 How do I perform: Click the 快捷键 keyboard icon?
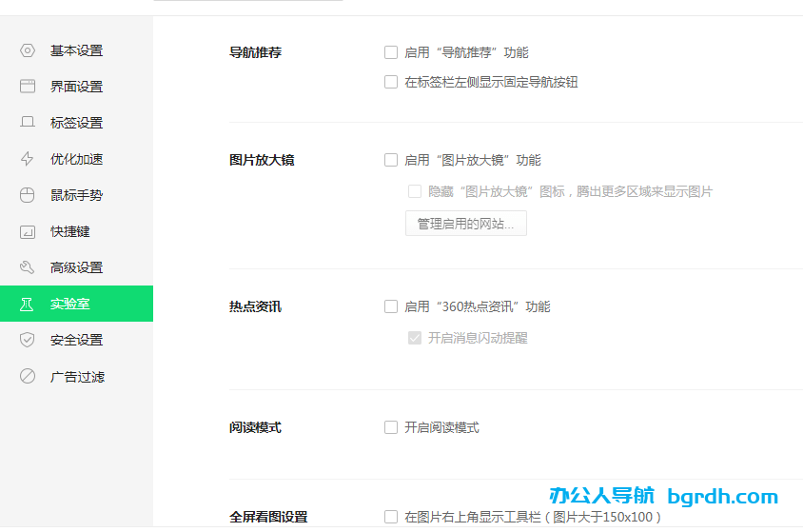[28, 231]
